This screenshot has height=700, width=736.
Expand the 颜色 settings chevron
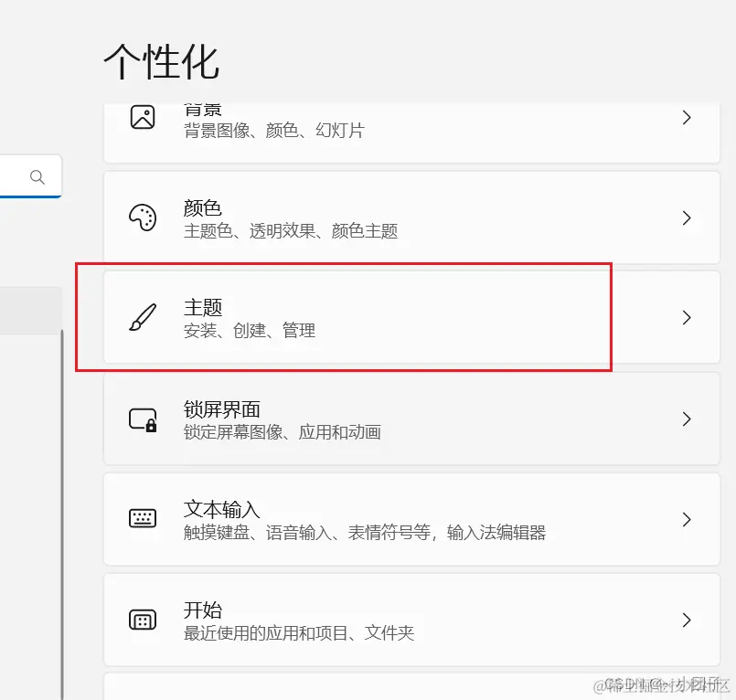tap(687, 217)
